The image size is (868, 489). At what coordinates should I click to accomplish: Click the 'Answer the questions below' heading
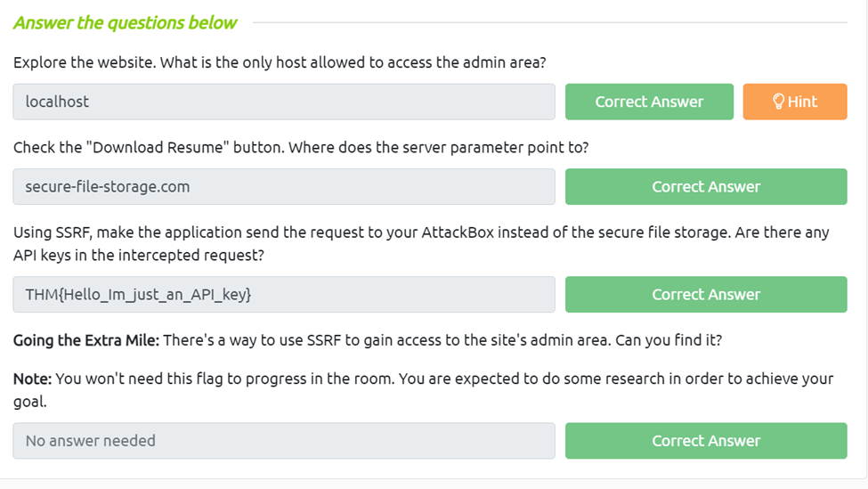pyautogui.click(x=126, y=23)
